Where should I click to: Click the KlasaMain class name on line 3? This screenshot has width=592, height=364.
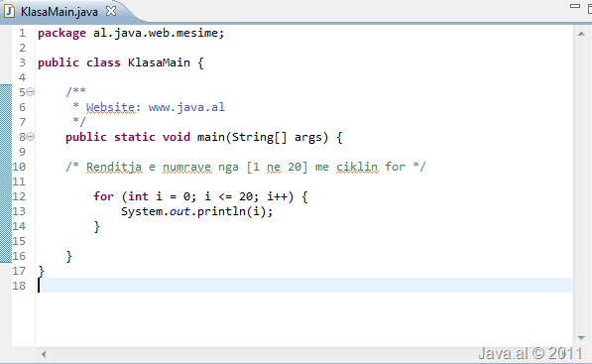pos(159,62)
